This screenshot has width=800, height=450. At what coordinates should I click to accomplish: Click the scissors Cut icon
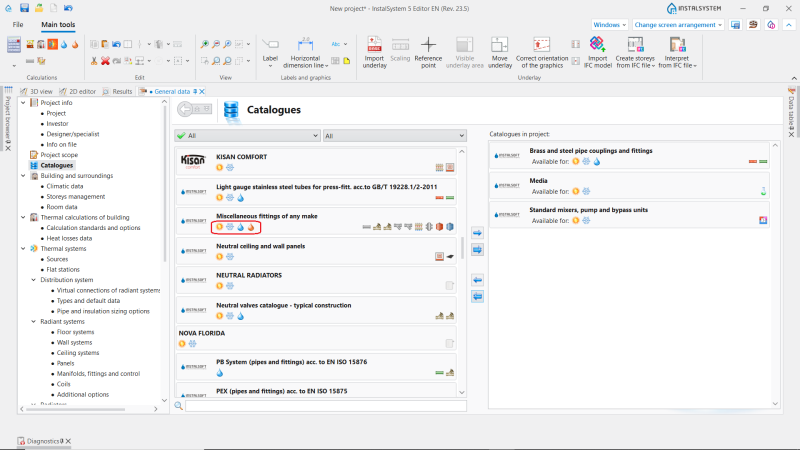click(94, 61)
